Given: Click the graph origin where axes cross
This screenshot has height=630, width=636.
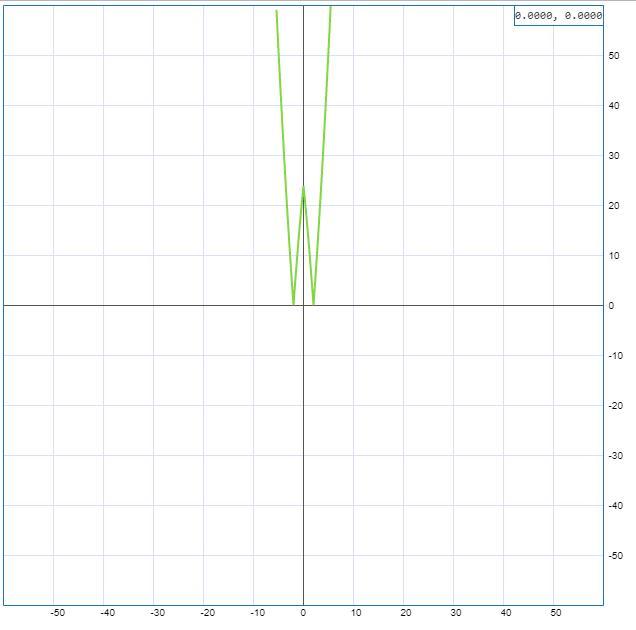Looking at the screenshot, I should (x=303, y=305).
